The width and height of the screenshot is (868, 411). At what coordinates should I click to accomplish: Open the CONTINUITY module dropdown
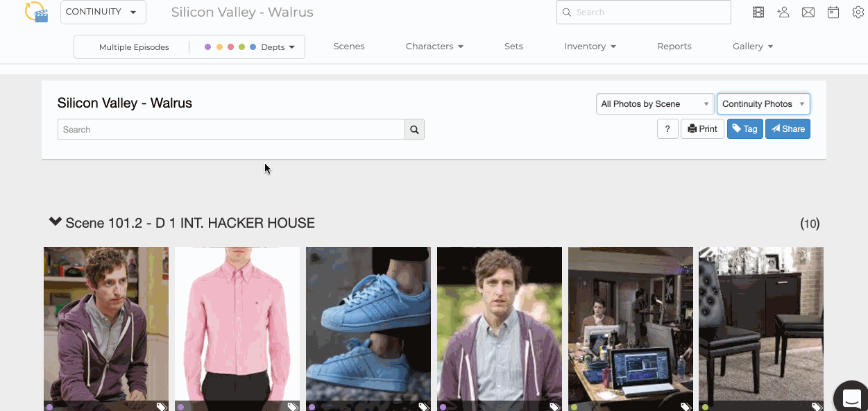pyautogui.click(x=103, y=12)
